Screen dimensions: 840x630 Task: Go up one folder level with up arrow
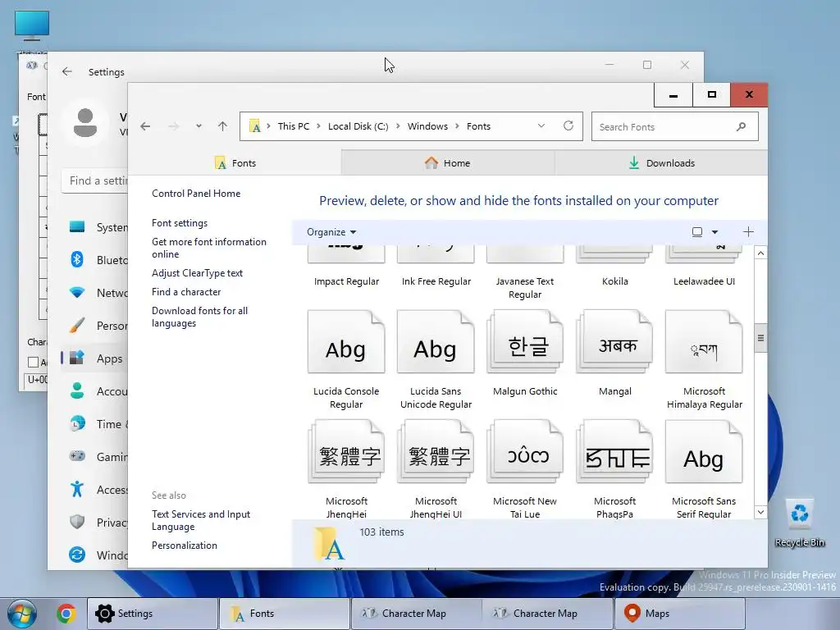pos(223,126)
